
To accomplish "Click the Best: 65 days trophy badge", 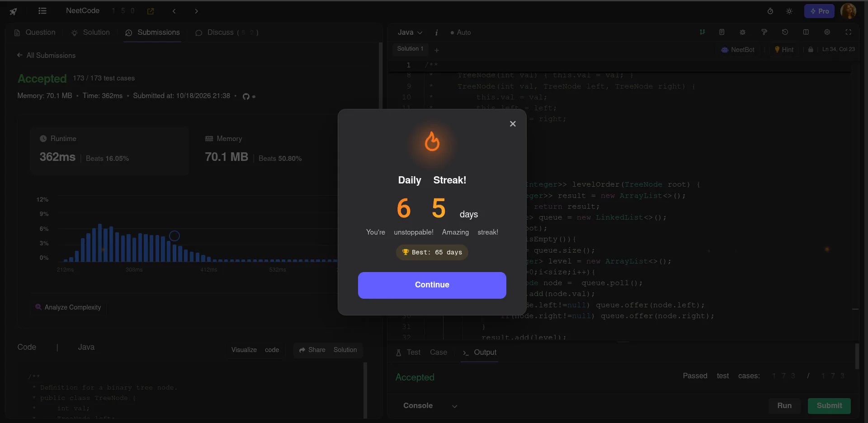I will [432, 252].
